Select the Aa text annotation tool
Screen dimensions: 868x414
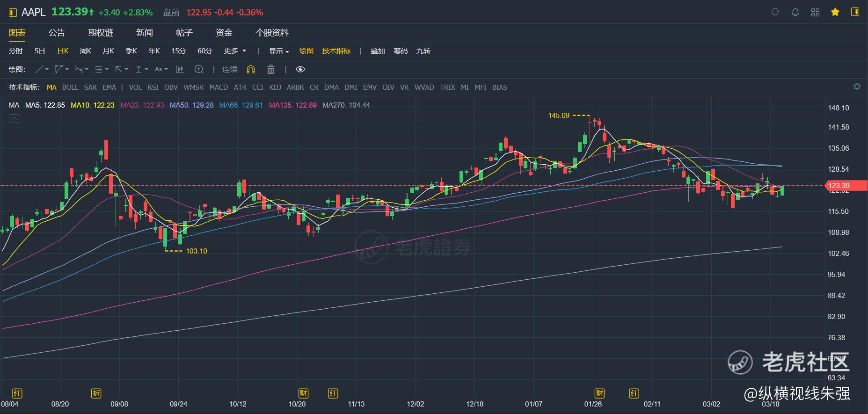point(158,69)
